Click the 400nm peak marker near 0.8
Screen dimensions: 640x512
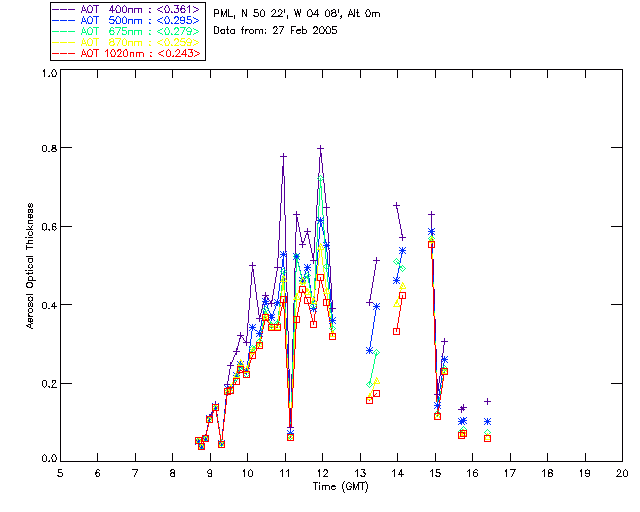tap(321, 149)
